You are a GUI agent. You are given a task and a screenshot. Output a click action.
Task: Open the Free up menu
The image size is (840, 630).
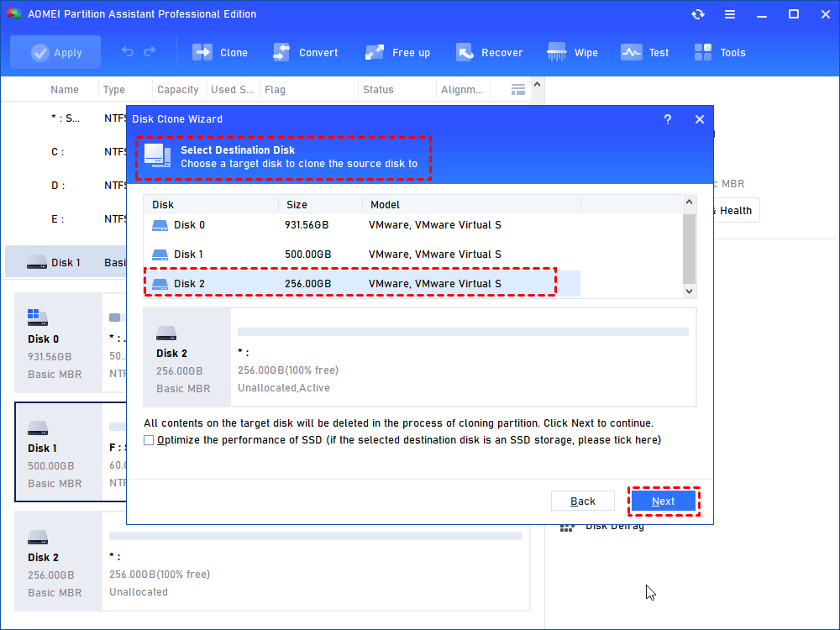coord(397,52)
